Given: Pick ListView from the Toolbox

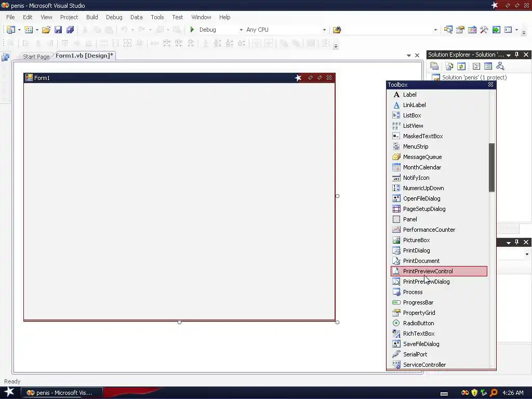Looking at the screenshot, I should click(439, 126).
